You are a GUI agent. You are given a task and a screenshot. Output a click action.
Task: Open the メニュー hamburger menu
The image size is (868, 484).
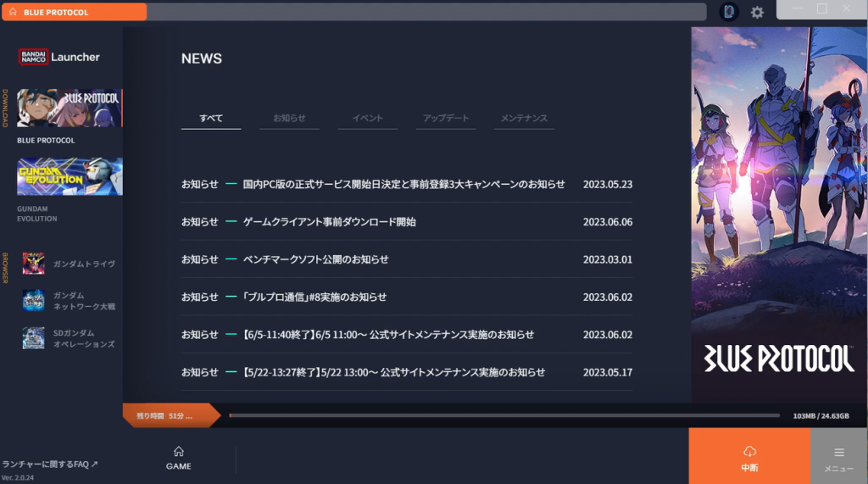pyautogui.click(x=838, y=458)
